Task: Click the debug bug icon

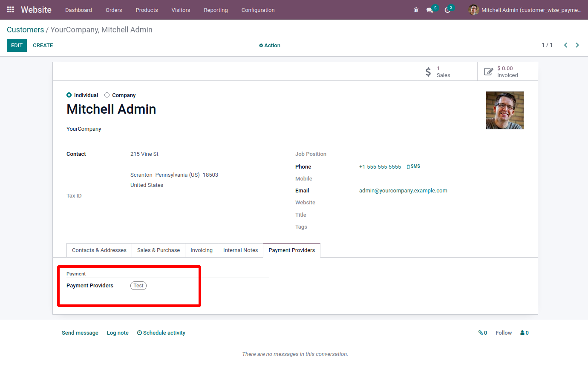Action: pos(416,10)
